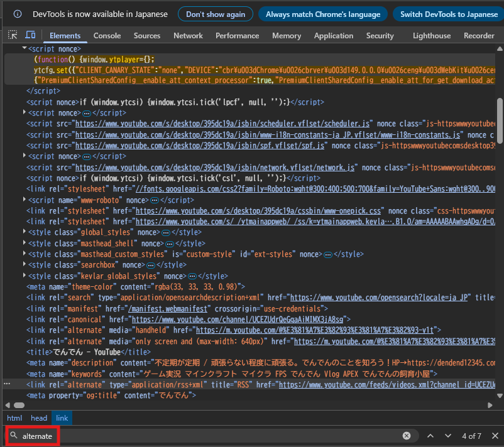The height and width of the screenshot is (447, 504).
Task: Open the scheduler.js script link
Action: pyautogui.click(x=222, y=124)
